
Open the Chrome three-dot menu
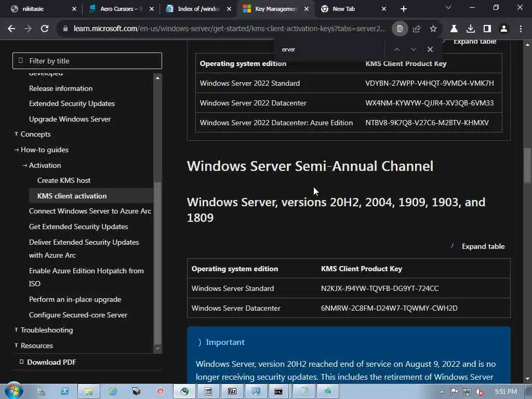click(x=521, y=29)
